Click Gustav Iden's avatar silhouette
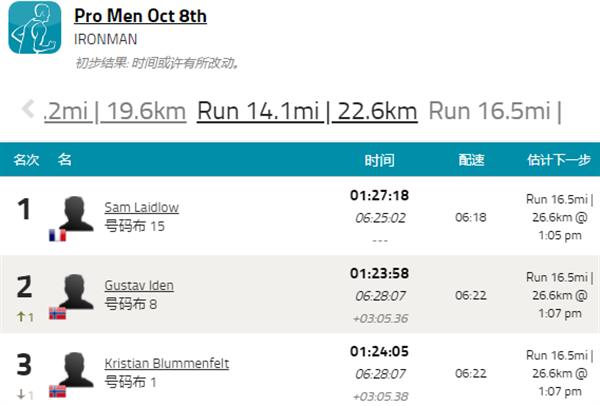Screen dimensions: 600x406 click(73, 291)
